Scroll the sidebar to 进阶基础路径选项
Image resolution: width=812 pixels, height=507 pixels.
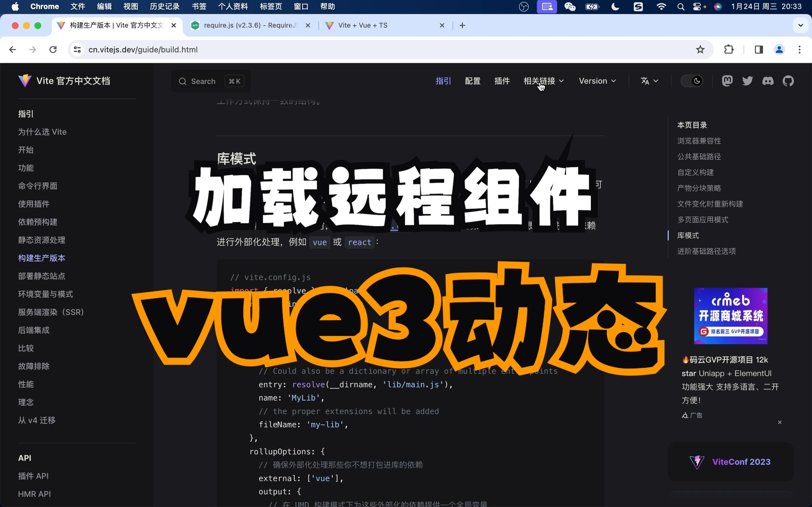[707, 251]
